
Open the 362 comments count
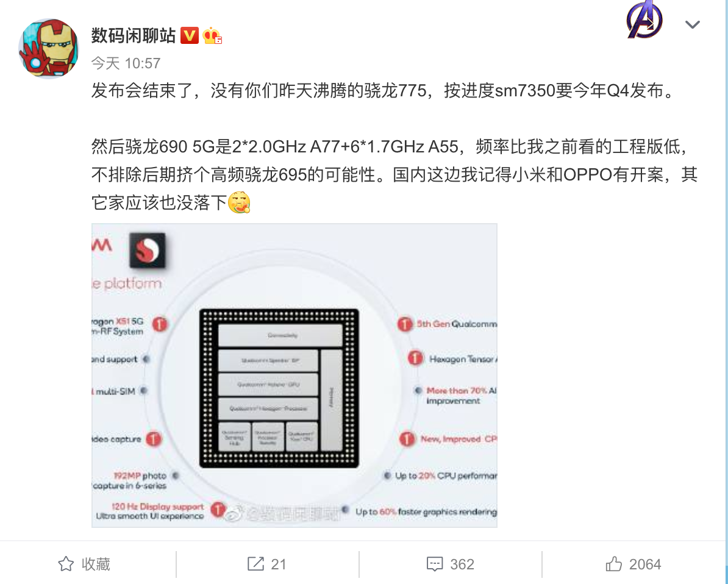(462, 564)
